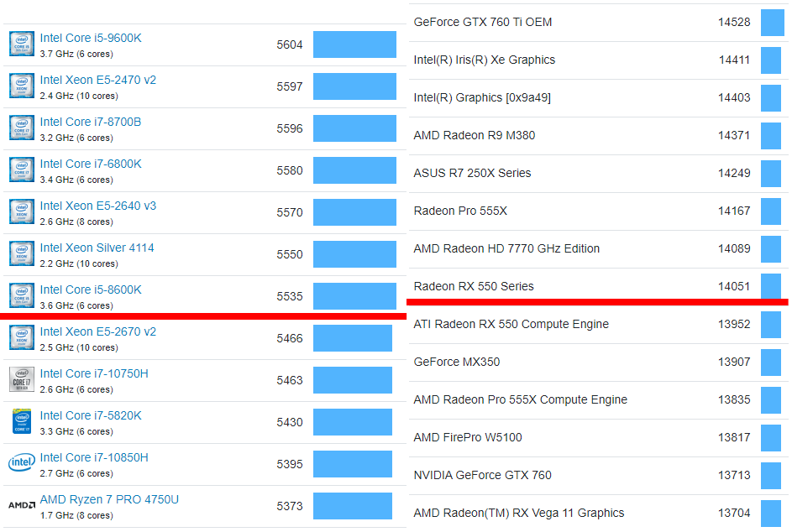
Task: Click the Intel Core i7-5820K blue badge icon
Action: tap(22, 421)
